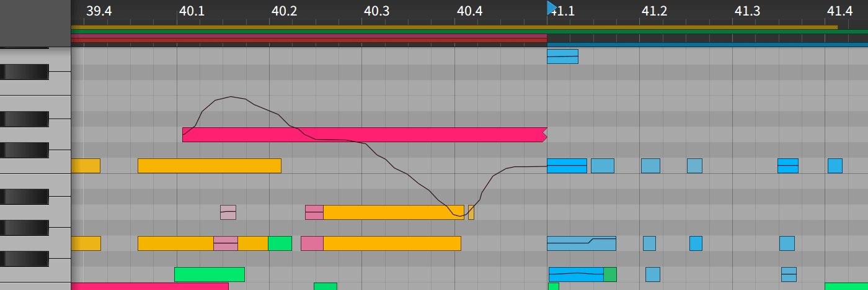This screenshot has height=290, width=868.
Task: Select the long orange note ending at 40.2
Action: click(x=209, y=166)
